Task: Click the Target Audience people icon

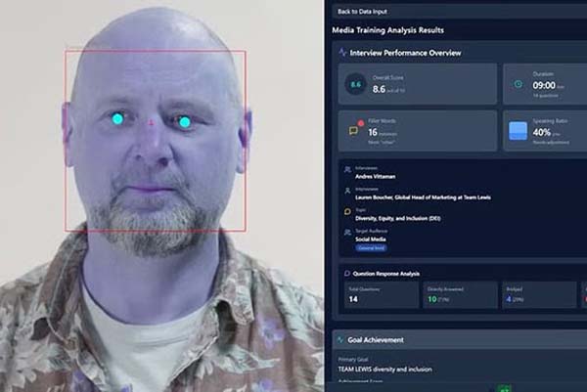Action: 347,232
